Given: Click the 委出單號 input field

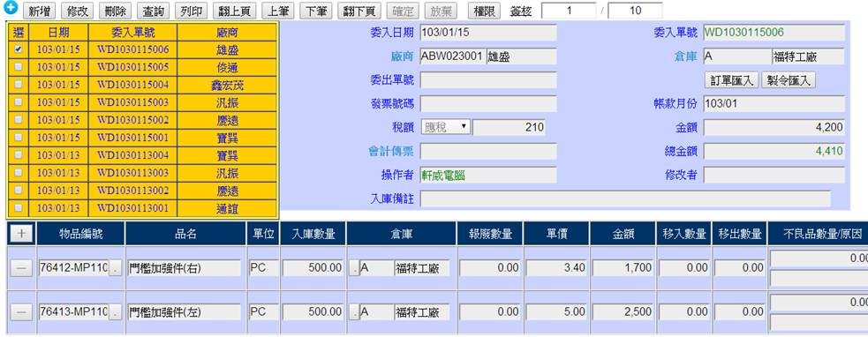Looking at the screenshot, I should coord(488,80).
